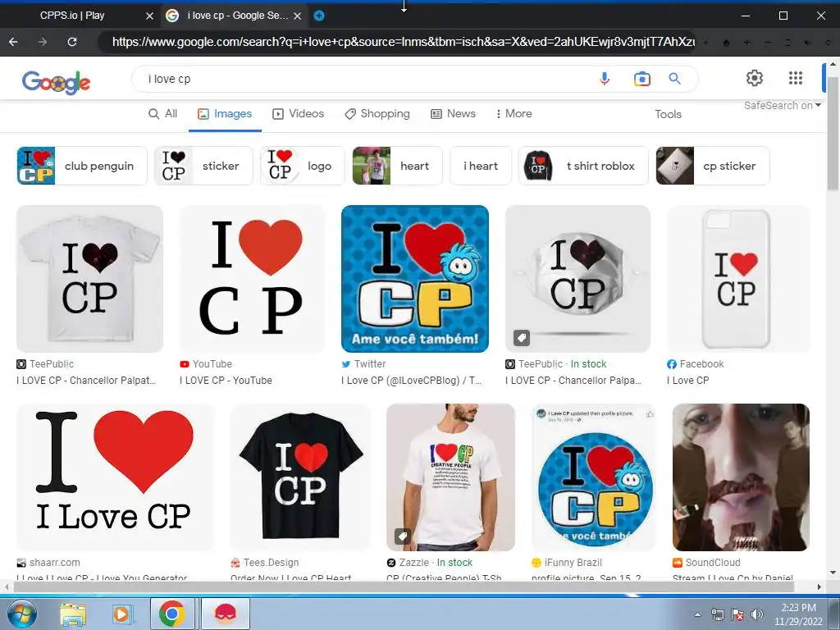Open the iFunny Brazil profile picture image

click(594, 477)
